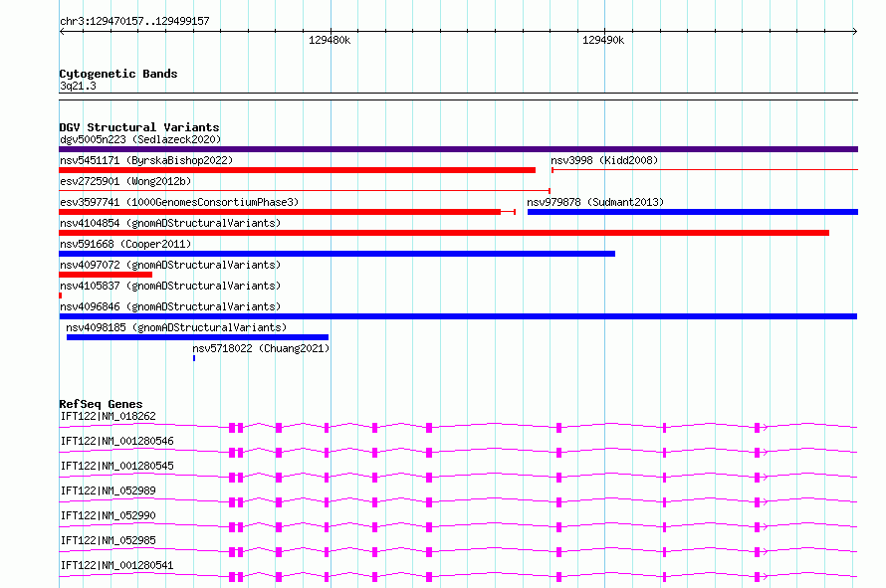Select the red nsv4104854 variant bar
Screen dimensions: 886x588
click(444, 233)
